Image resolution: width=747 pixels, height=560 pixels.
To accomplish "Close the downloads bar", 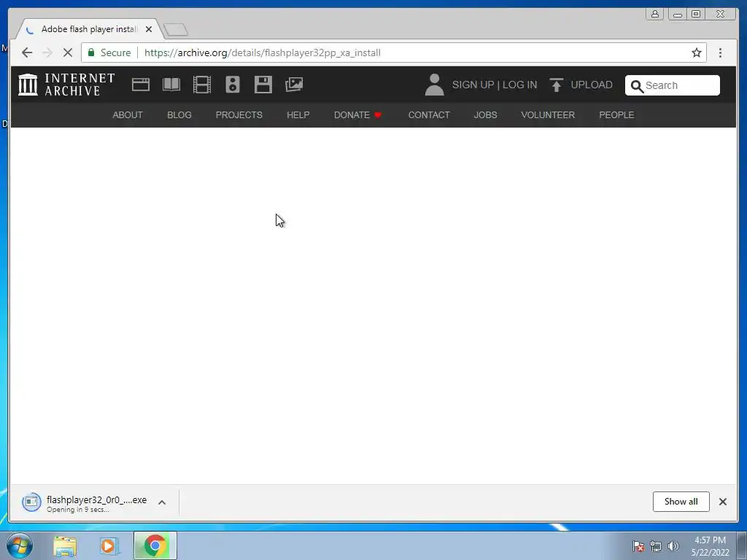I will point(723,502).
